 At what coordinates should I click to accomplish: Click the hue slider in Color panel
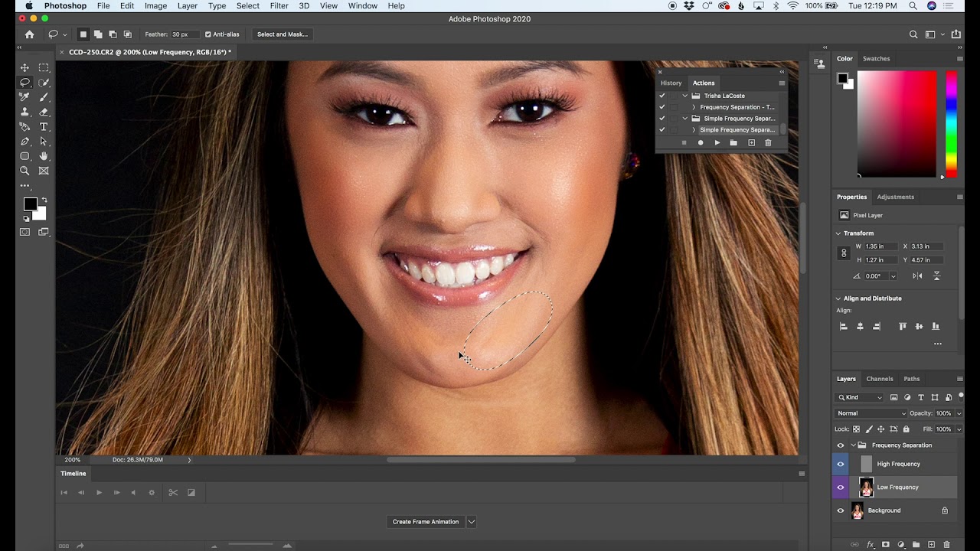point(951,124)
